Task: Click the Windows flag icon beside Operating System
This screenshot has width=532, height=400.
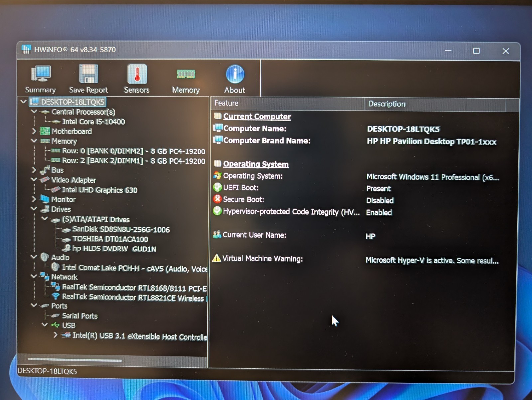Action: click(217, 175)
